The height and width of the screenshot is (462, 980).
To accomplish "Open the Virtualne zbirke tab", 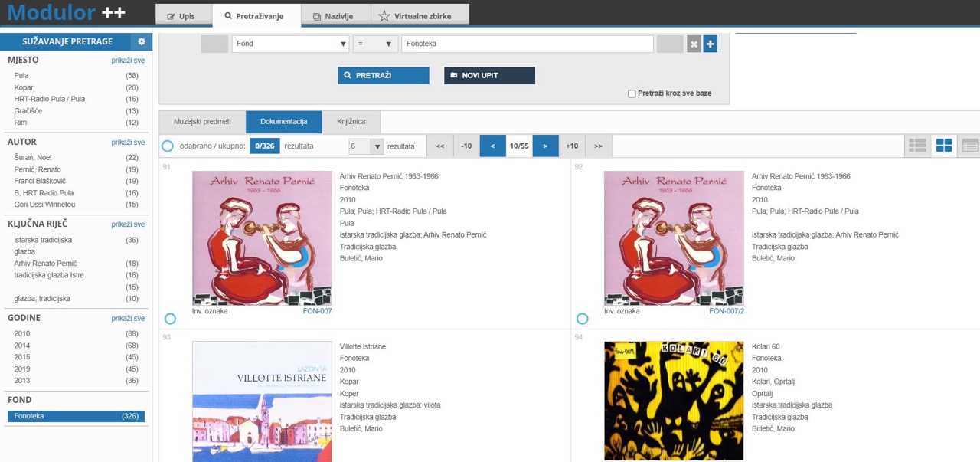I will pyautogui.click(x=420, y=15).
